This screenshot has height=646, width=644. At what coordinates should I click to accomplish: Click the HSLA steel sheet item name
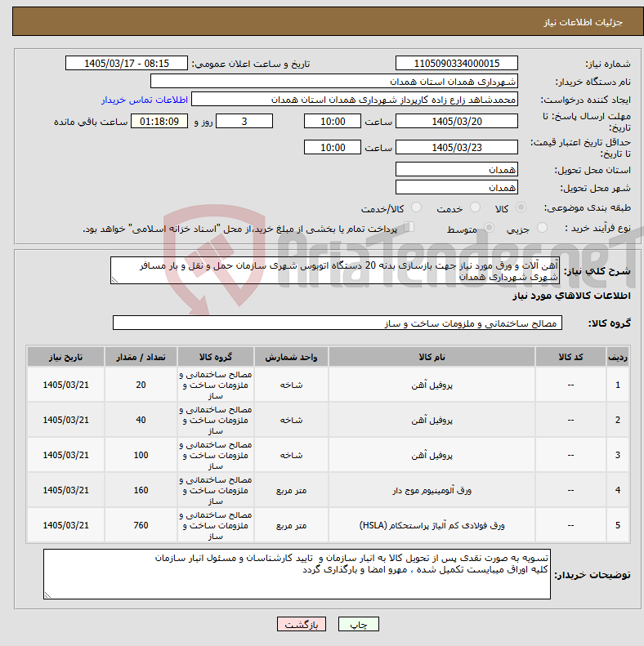(432, 525)
